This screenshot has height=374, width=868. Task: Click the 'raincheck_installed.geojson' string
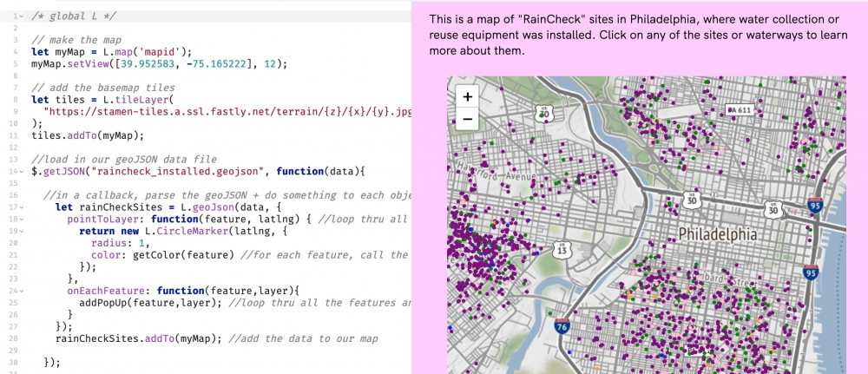pos(177,172)
